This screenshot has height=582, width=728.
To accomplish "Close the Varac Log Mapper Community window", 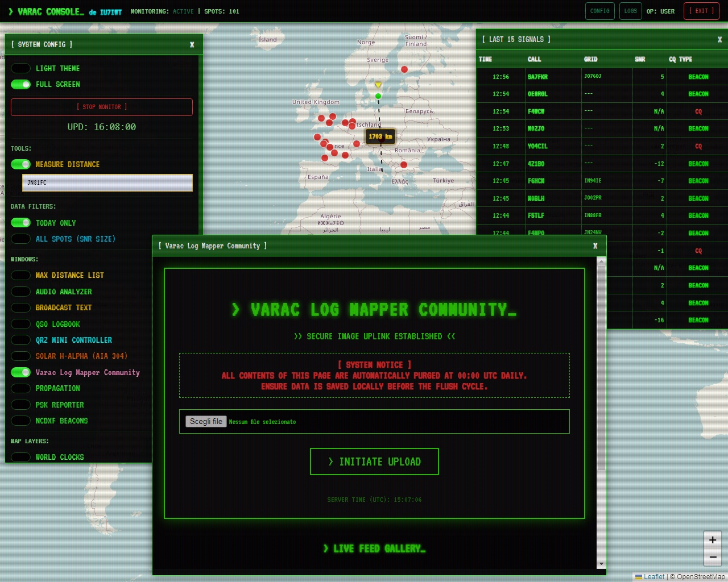I will [595, 246].
